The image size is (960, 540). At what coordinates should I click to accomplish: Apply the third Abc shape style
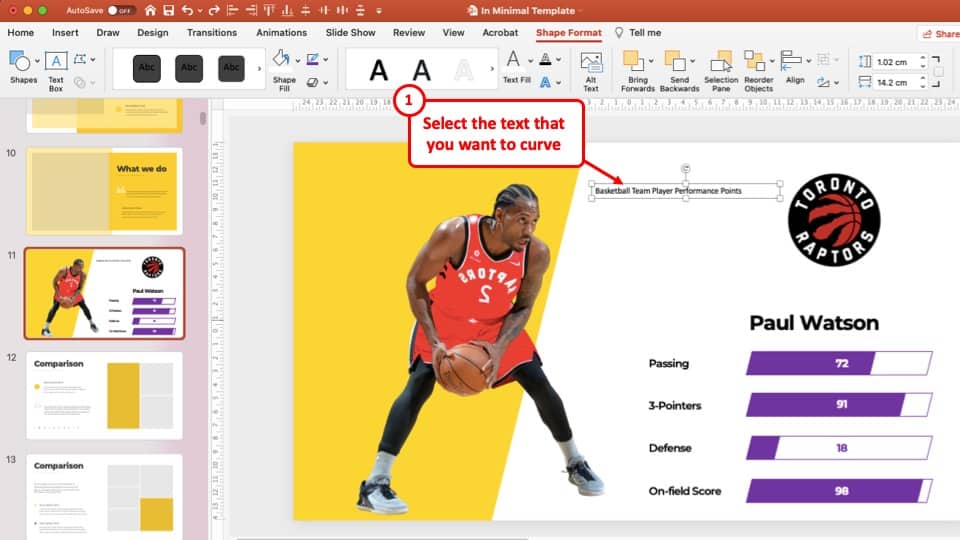point(231,68)
